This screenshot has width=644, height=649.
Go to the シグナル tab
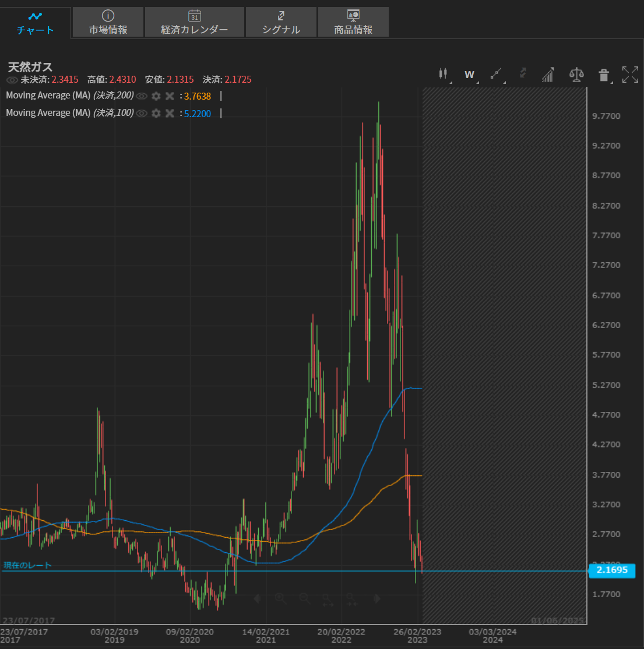click(x=281, y=23)
